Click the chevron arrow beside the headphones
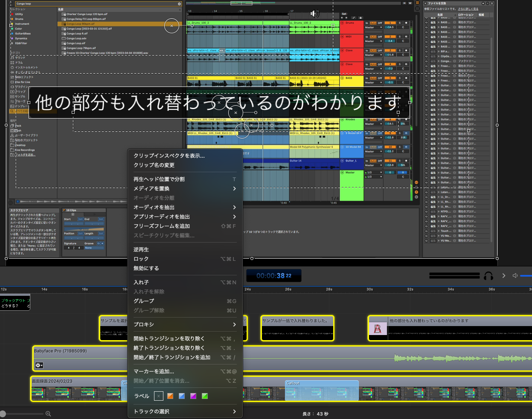Screen dimensions: 532x419 click(503, 276)
